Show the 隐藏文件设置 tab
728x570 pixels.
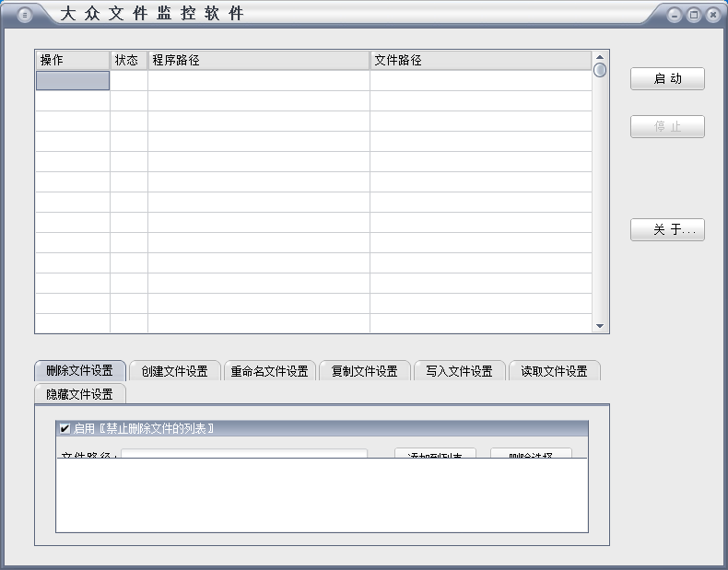coord(80,394)
